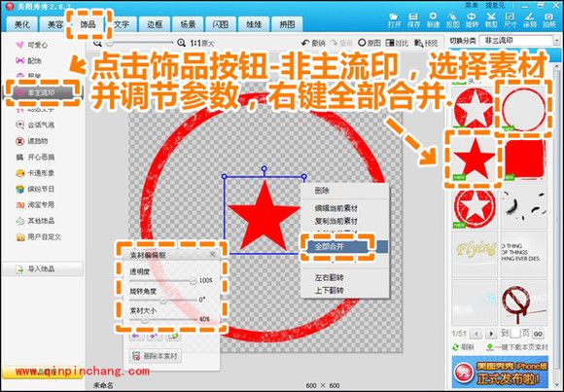The image size is (564, 392).
Task: Select 卡通形象 cartoon category
Action: pos(35,173)
